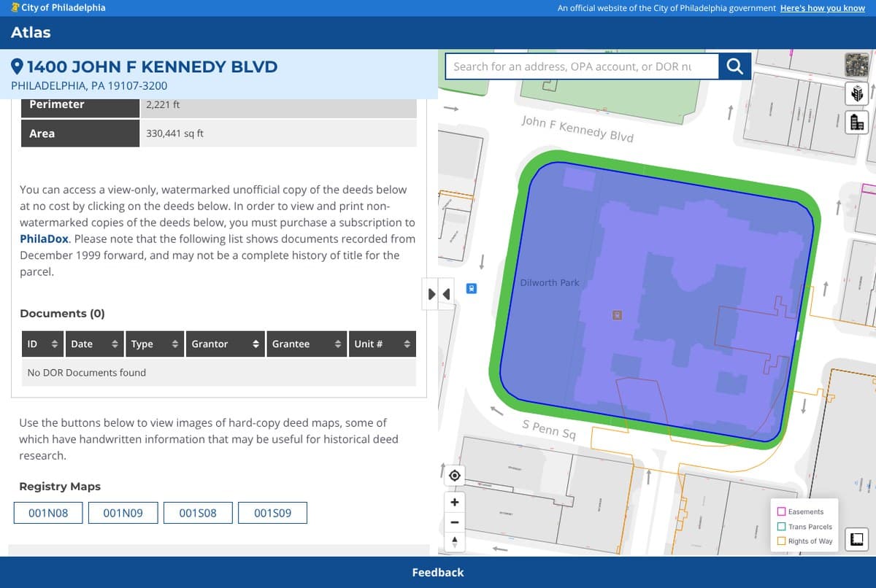
Task: Click the locate-me crosshair button
Action: click(x=454, y=476)
